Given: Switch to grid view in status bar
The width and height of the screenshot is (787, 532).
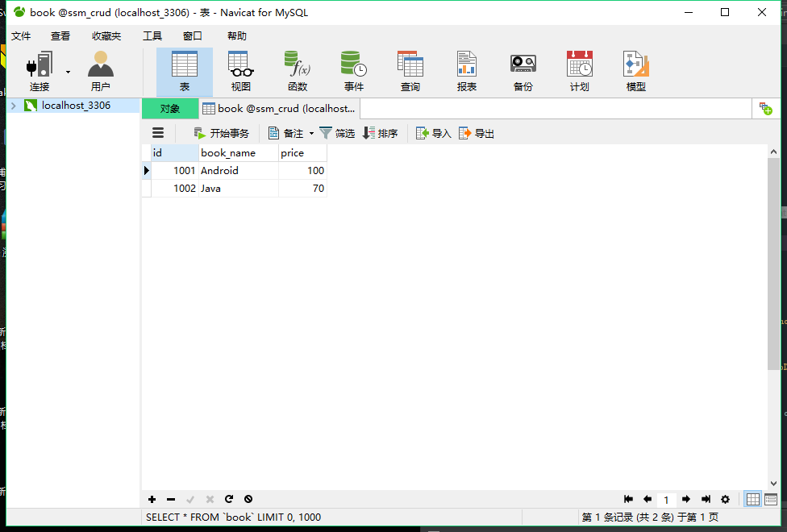Looking at the screenshot, I should (x=752, y=499).
